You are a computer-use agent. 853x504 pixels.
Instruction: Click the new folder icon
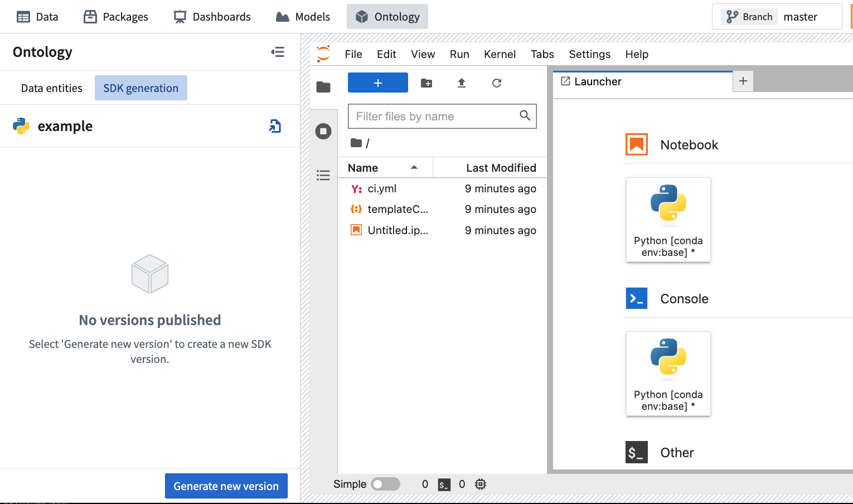click(426, 83)
